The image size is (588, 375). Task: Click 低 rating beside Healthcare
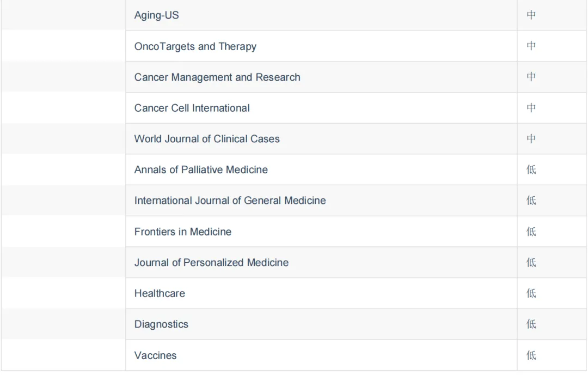pyautogui.click(x=531, y=293)
